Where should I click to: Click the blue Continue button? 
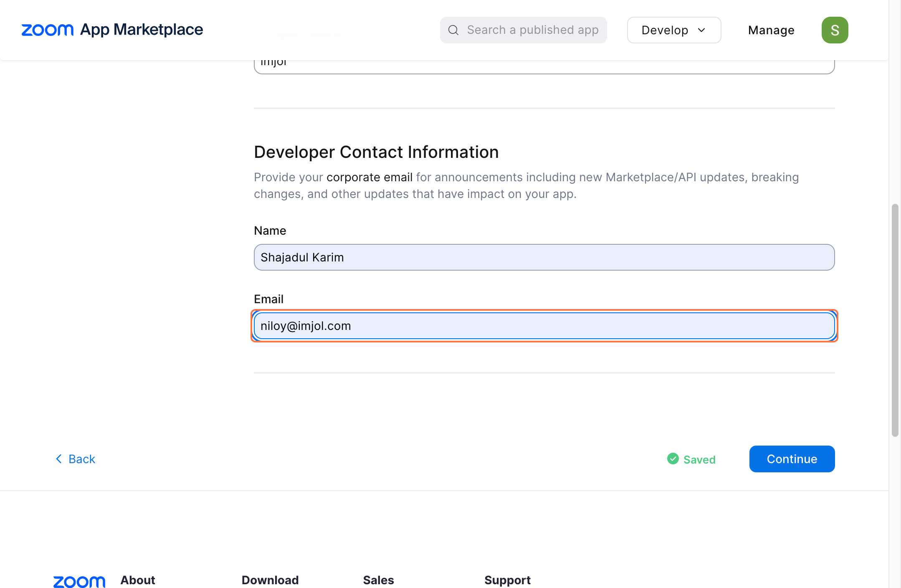click(792, 459)
